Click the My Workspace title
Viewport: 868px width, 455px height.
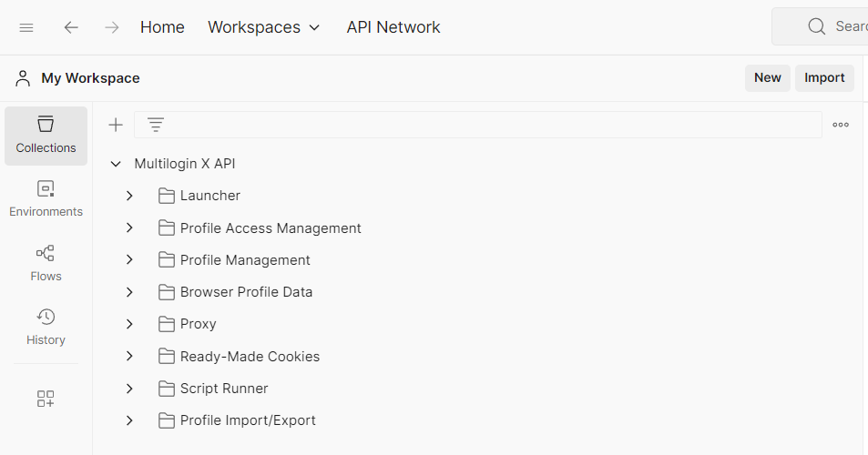pos(90,78)
